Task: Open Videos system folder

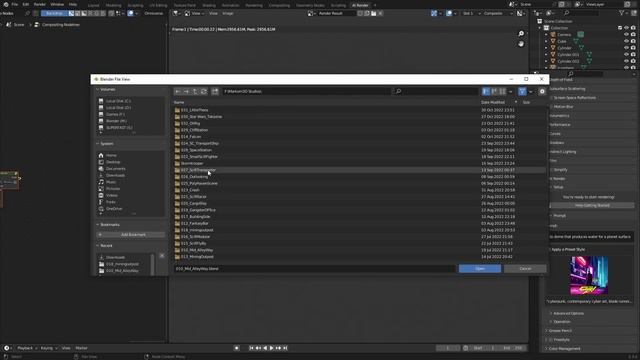Action: (x=111, y=196)
